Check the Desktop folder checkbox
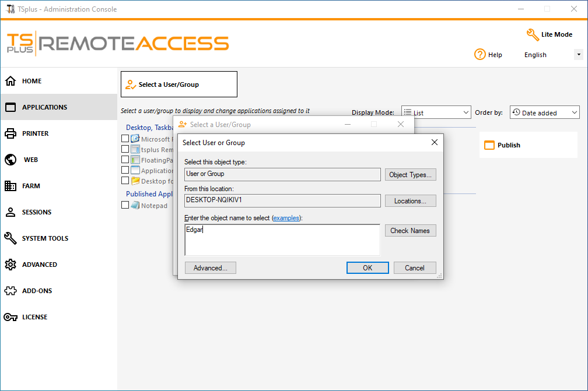Viewport: 588px width, 391px height. coord(125,180)
